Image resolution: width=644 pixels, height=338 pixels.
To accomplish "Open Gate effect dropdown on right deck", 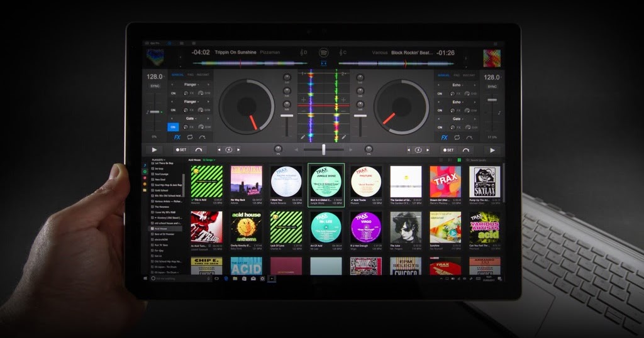I will point(458,119).
